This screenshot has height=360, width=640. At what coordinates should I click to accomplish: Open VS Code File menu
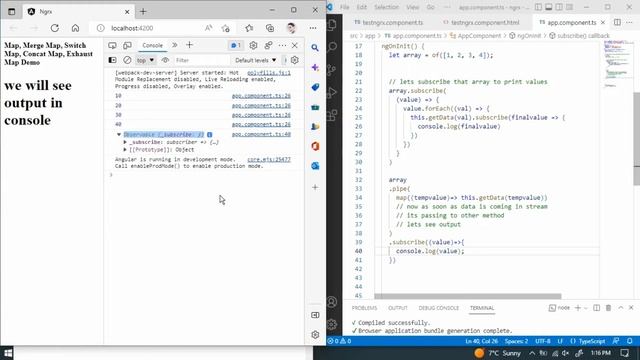pos(344,7)
